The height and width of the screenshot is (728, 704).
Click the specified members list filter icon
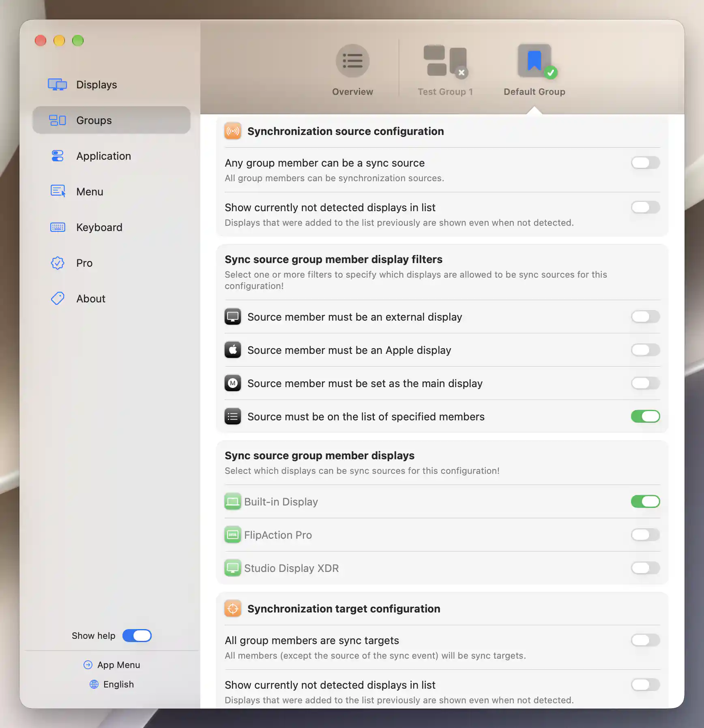233,417
